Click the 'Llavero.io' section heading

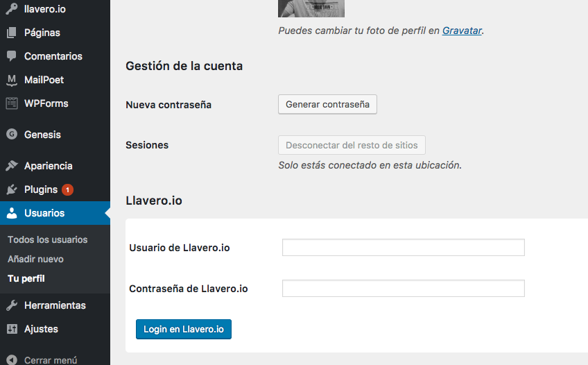tap(154, 201)
